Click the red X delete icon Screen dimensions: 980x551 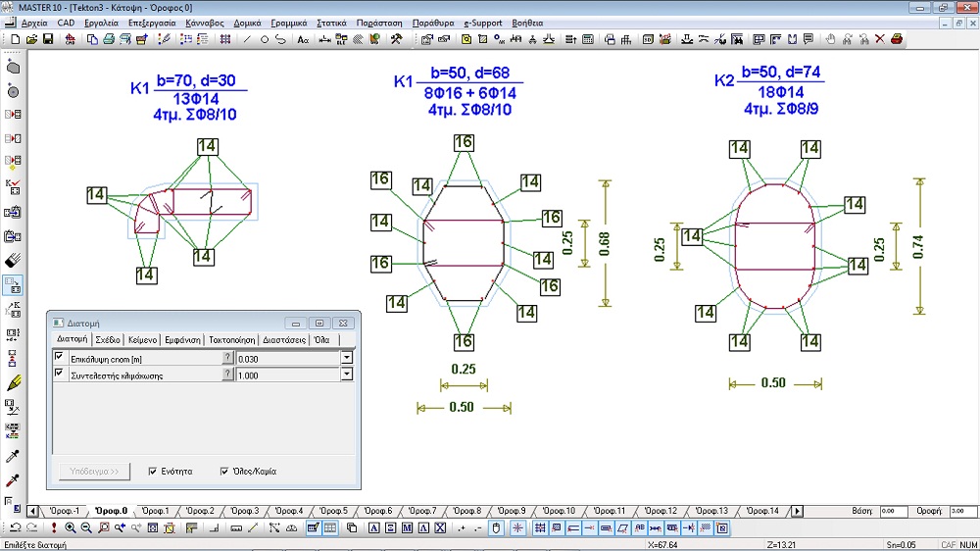point(879,39)
